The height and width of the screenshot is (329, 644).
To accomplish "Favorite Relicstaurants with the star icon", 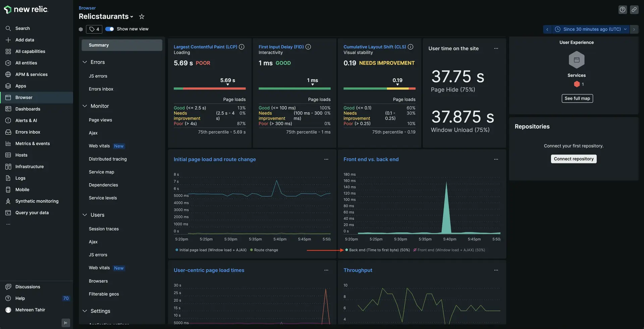I will coord(142,16).
